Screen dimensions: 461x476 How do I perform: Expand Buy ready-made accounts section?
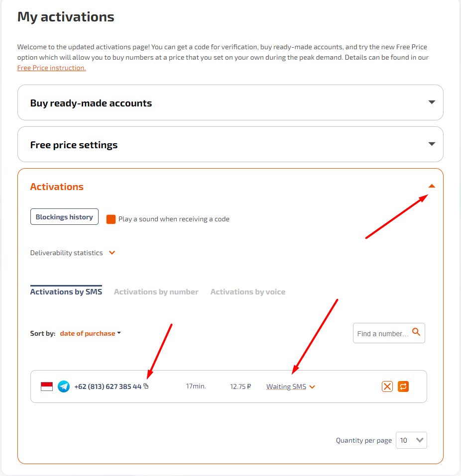[432, 102]
